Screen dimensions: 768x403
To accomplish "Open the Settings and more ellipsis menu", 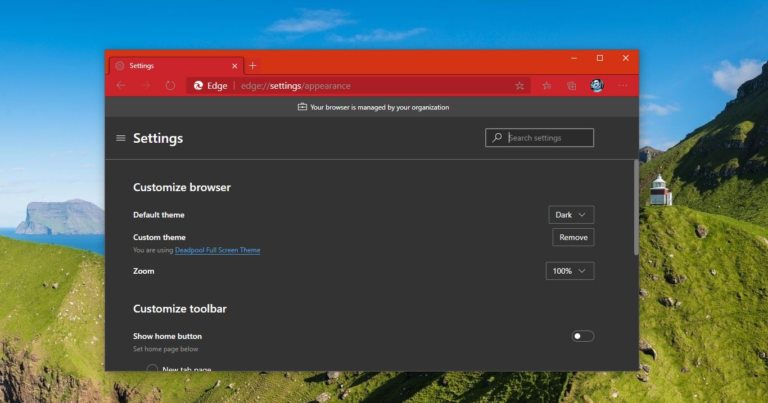I will [x=623, y=86].
